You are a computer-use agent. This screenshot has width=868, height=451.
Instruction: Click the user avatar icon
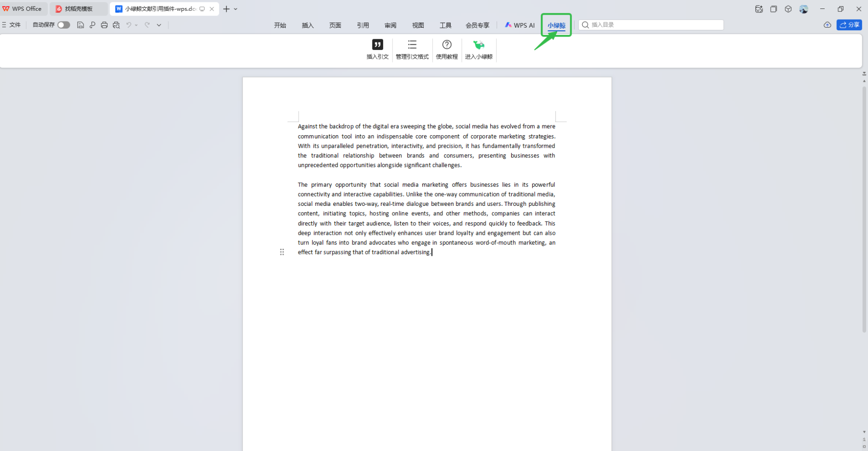click(x=804, y=9)
